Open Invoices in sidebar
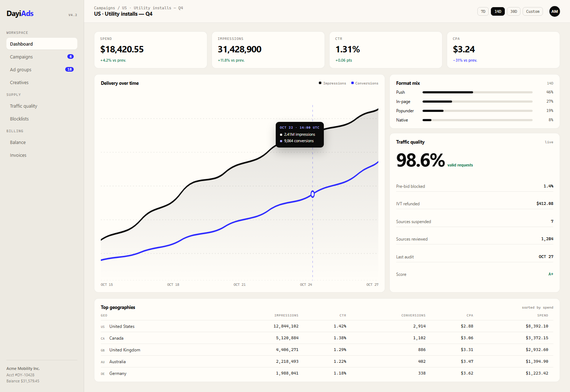Screen dimensions: 570x392 42,155
